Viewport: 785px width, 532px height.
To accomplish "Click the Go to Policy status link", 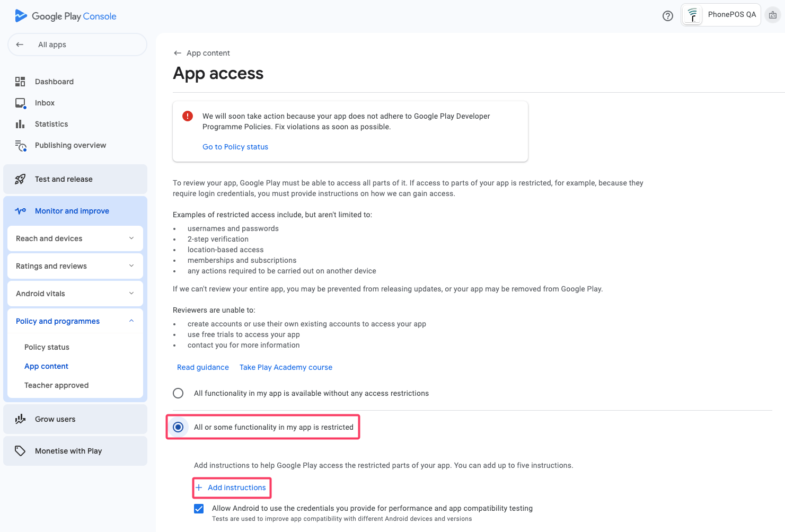I will click(235, 147).
